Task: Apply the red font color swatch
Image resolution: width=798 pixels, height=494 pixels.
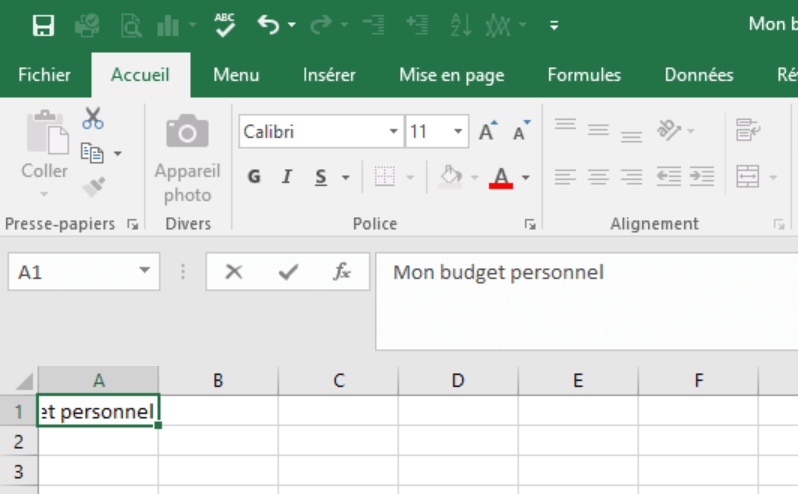Action: [502, 178]
